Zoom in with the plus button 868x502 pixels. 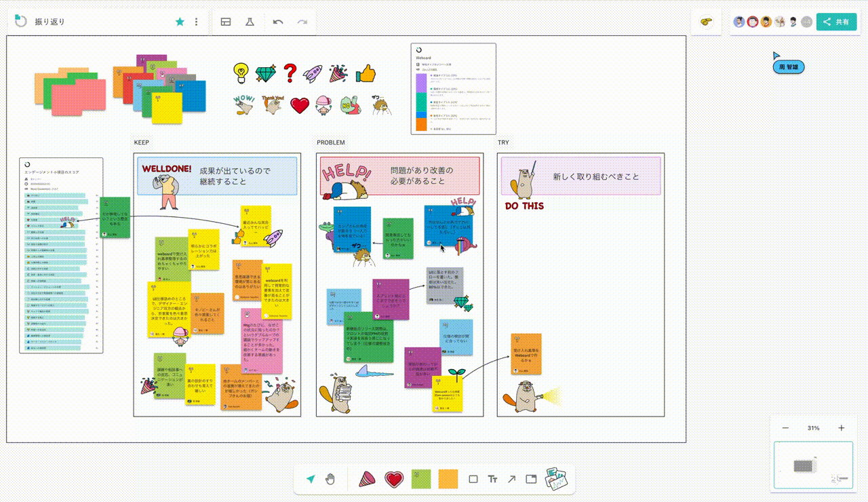pyautogui.click(x=842, y=428)
